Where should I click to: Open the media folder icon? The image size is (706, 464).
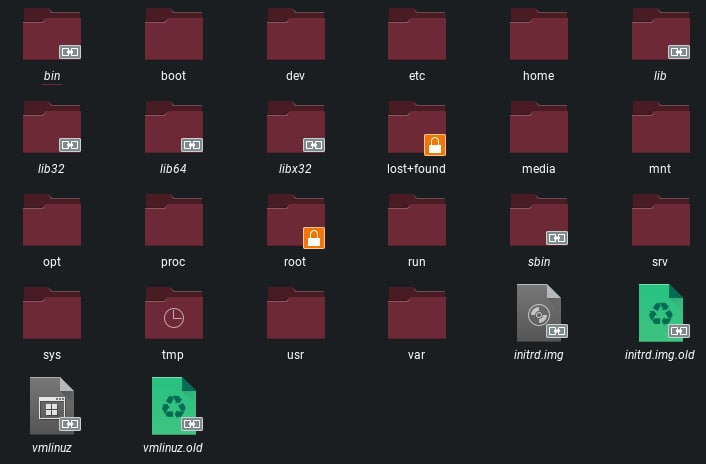539,127
